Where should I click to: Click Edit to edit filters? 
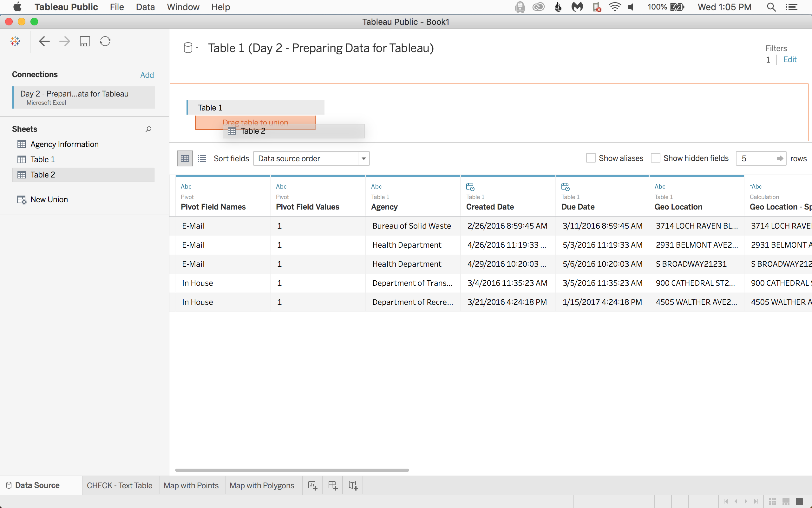point(790,59)
